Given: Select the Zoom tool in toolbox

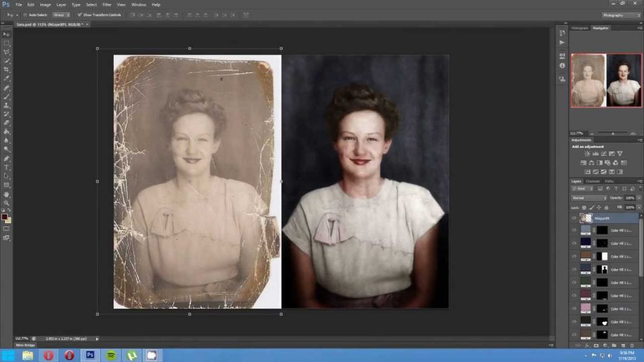Looking at the screenshot, I should click(6, 203).
